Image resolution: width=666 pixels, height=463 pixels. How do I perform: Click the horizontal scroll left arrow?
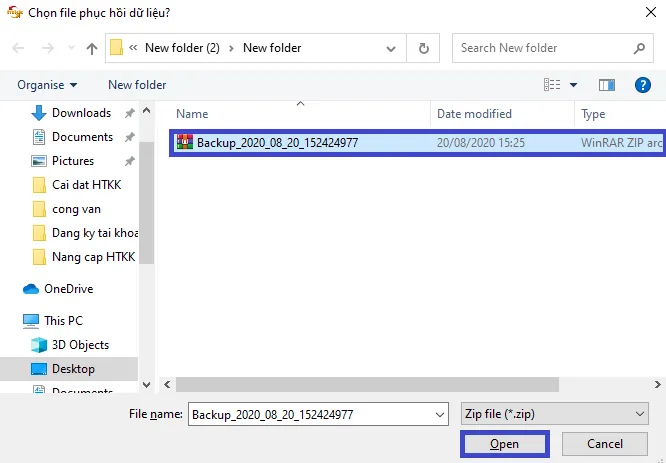click(167, 385)
